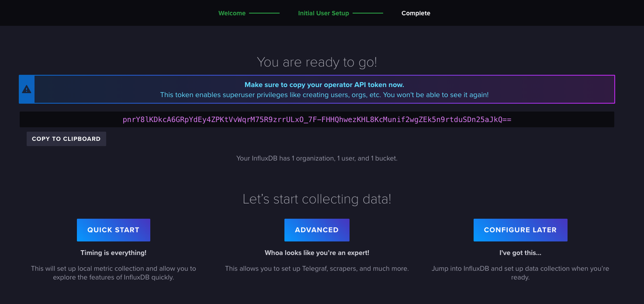The image size is (644, 304).
Task: Open the Initial User Setup step
Action: click(323, 13)
